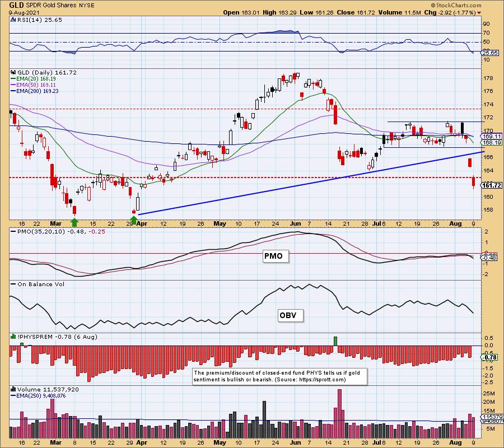
Task: Click the EMA(20) 168.19 legend entry
Action: click(34, 79)
